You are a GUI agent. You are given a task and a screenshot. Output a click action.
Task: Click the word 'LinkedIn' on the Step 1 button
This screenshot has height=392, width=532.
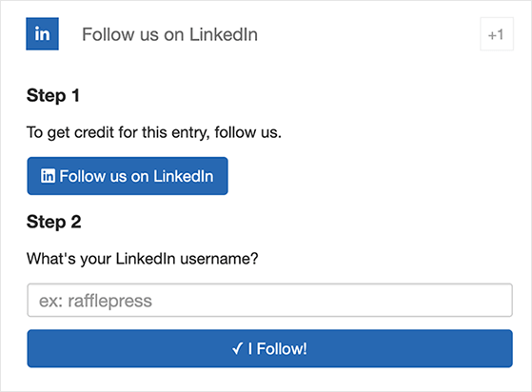[x=184, y=176]
